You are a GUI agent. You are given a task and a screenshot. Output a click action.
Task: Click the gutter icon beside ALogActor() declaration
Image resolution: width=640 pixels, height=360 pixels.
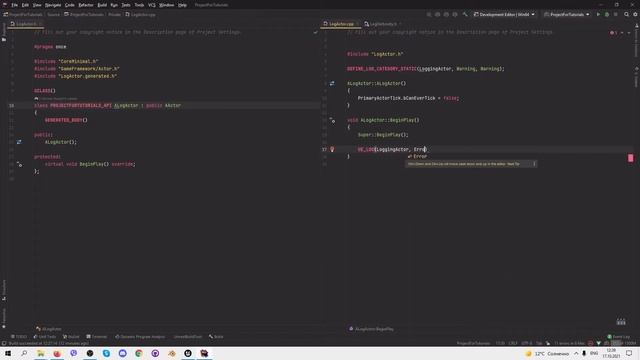click(x=19, y=142)
